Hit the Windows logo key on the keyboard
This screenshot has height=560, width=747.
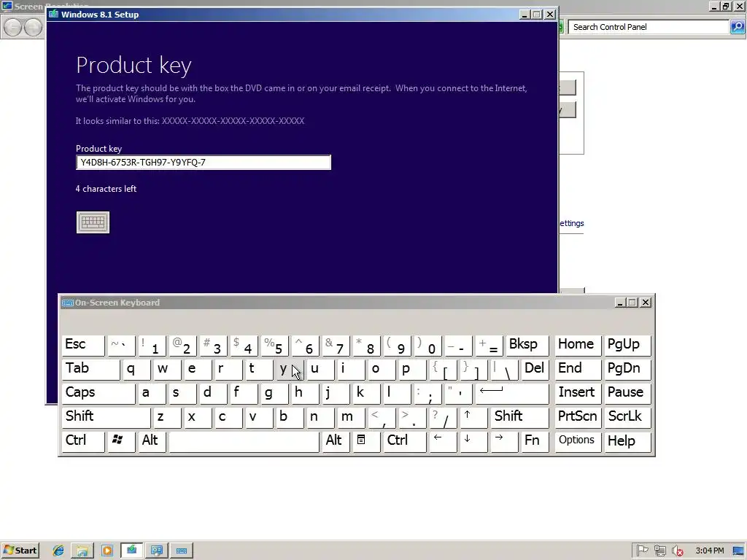pyautogui.click(x=120, y=440)
